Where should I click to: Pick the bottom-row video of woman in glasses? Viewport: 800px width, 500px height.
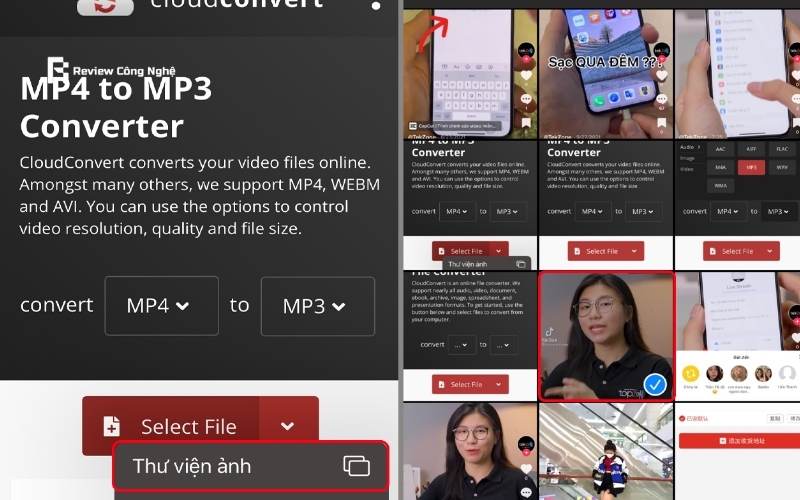pos(470,451)
